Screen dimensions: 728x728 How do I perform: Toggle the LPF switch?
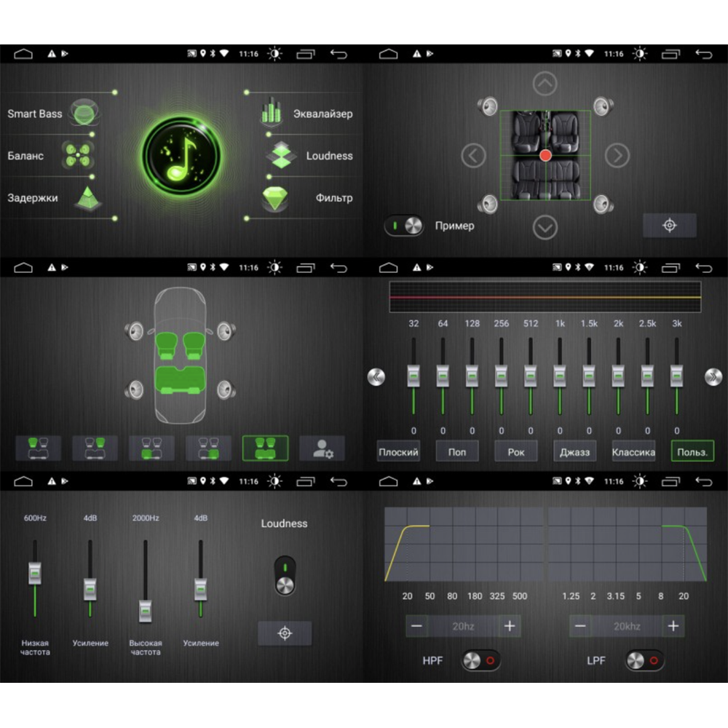(644, 660)
